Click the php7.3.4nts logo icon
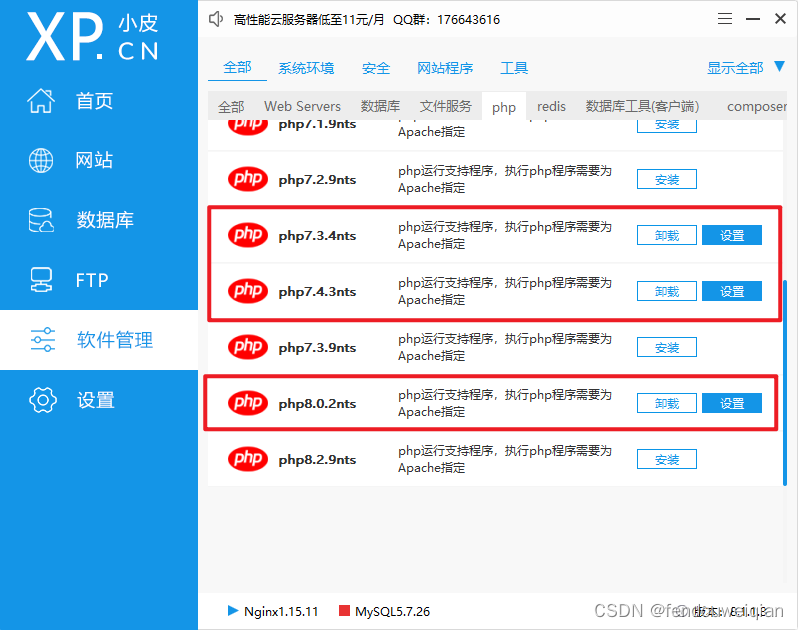 (x=248, y=235)
